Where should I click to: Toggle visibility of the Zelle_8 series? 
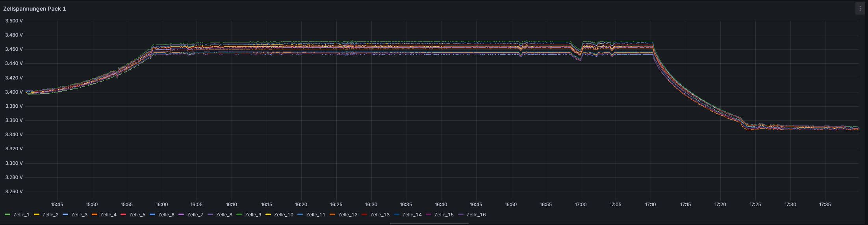pyautogui.click(x=224, y=215)
